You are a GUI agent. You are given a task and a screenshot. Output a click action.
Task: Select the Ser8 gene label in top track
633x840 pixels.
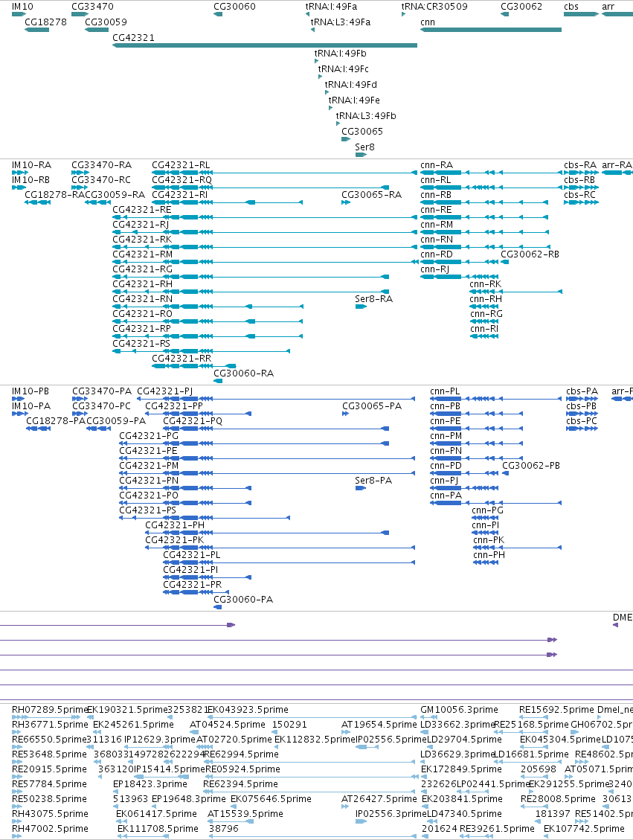pos(364,147)
